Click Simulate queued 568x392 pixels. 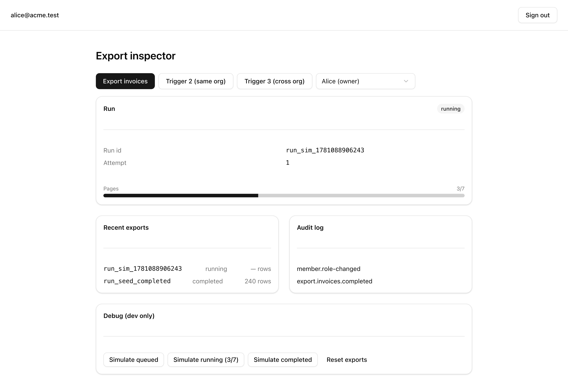coord(133,360)
